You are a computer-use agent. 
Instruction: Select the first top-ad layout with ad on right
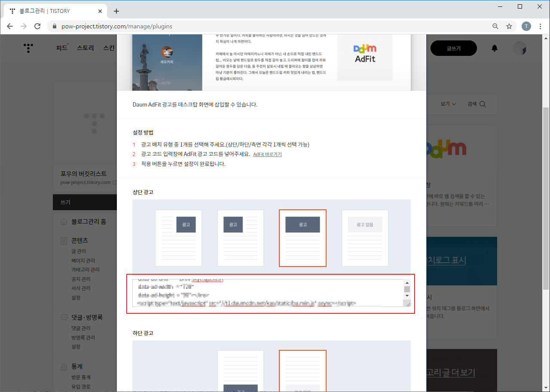178,238
